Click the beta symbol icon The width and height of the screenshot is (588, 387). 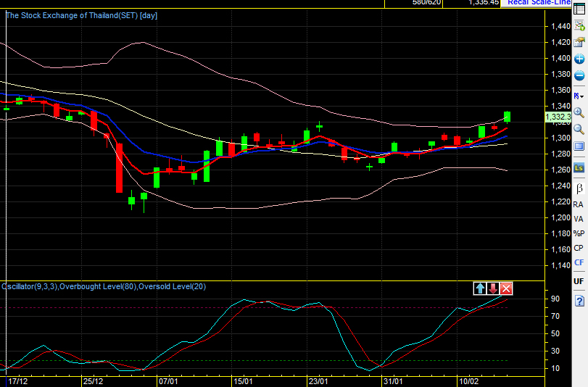pos(579,188)
